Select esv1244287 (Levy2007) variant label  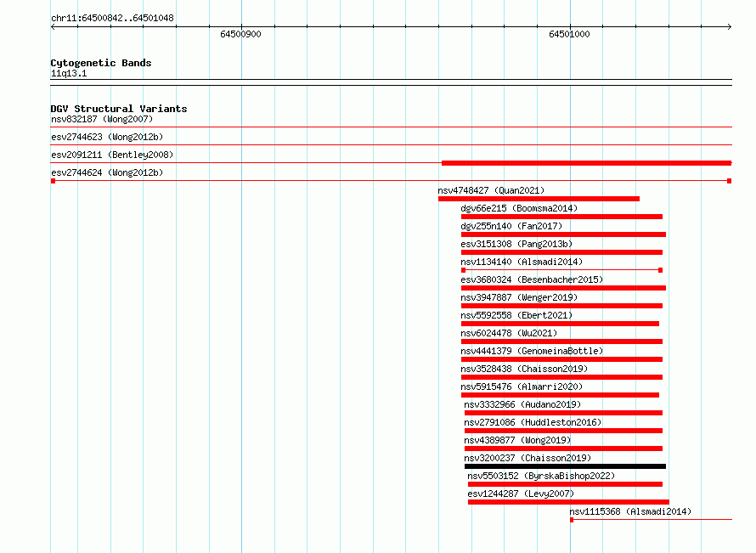click(521, 494)
